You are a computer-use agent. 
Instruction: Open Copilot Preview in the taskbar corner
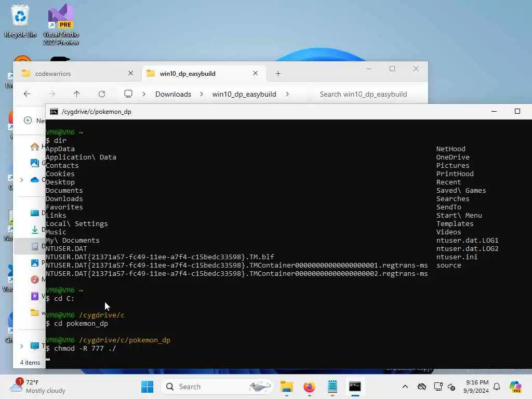(x=515, y=387)
